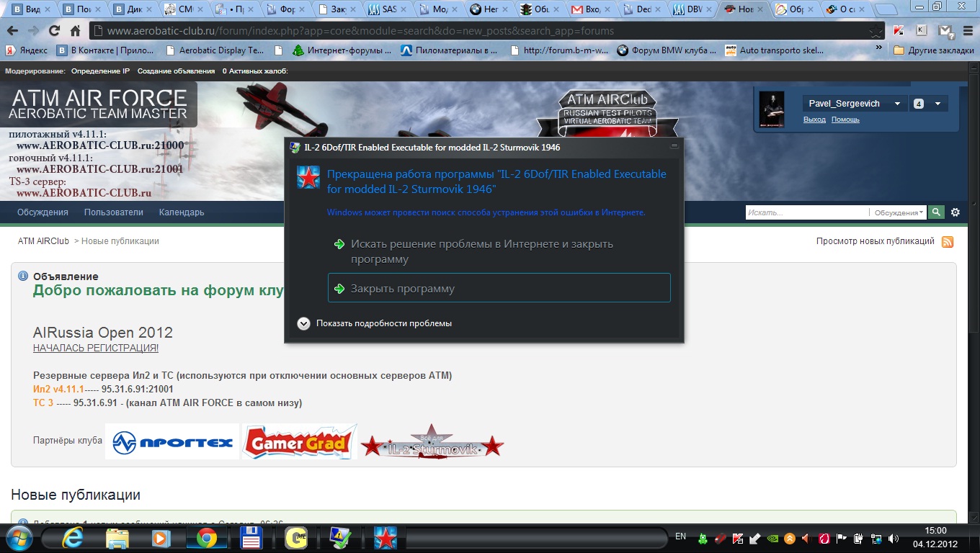Open the Пользователи forum menu
Image resolution: width=980 pixels, height=553 pixels.
tap(113, 212)
